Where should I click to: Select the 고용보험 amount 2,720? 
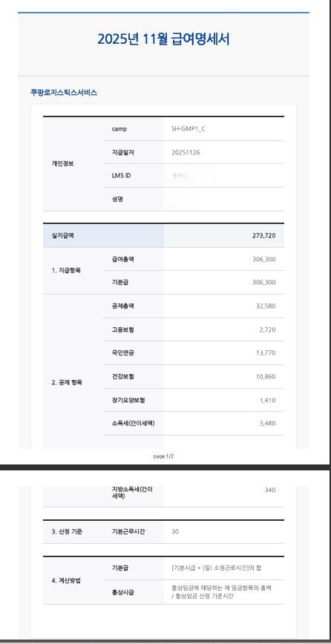[x=268, y=330]
